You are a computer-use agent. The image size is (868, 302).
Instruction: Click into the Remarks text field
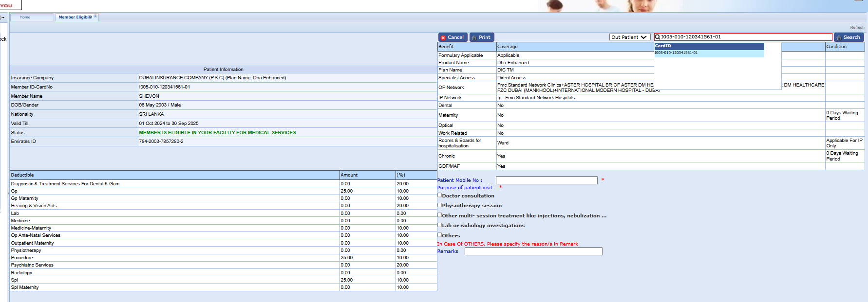[533, 251]
